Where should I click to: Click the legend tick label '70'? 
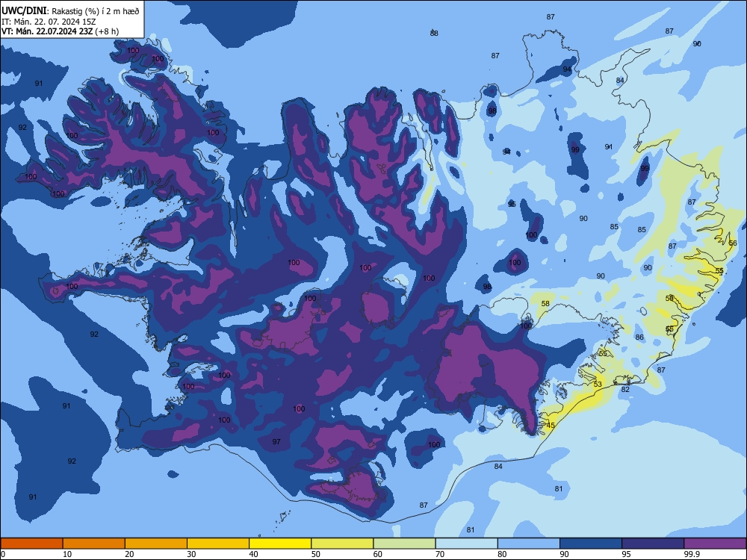440,554
